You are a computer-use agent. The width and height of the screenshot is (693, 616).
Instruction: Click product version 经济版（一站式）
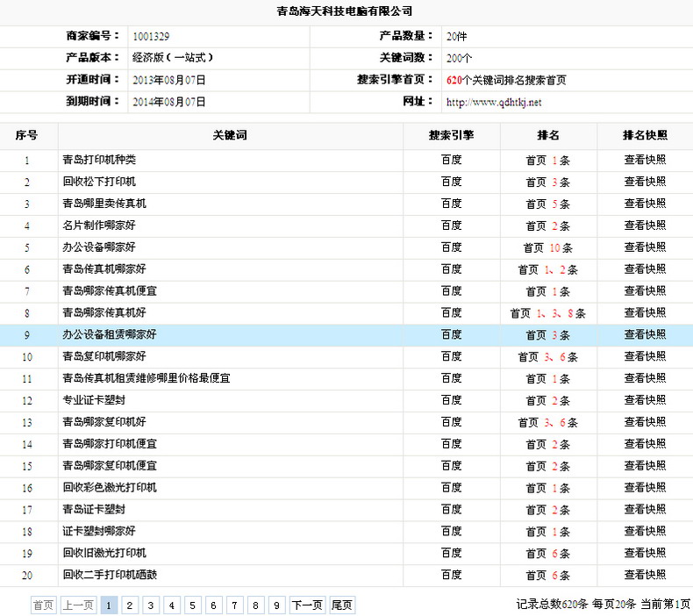point(173,58)
